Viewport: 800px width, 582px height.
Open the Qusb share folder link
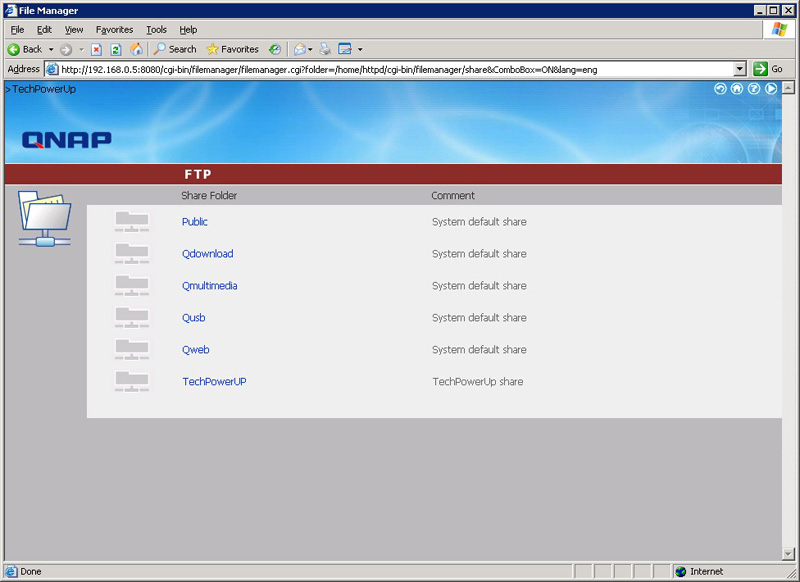pos(194,318)
